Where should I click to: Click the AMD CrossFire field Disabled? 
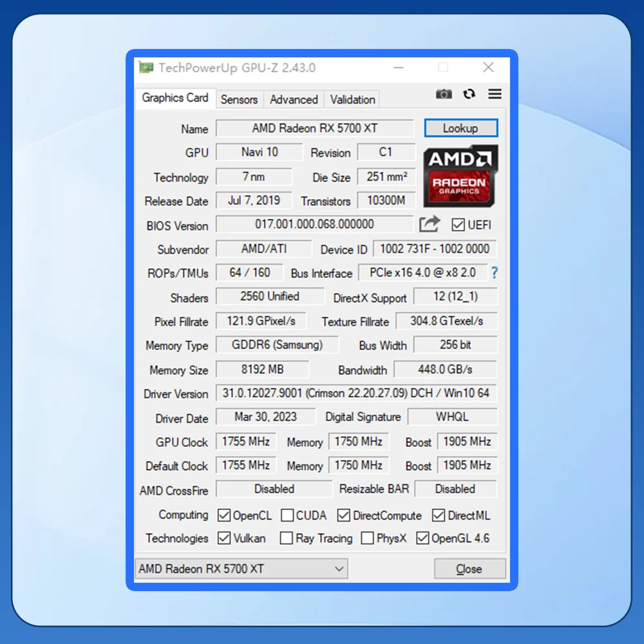click(x=274, y=489)
